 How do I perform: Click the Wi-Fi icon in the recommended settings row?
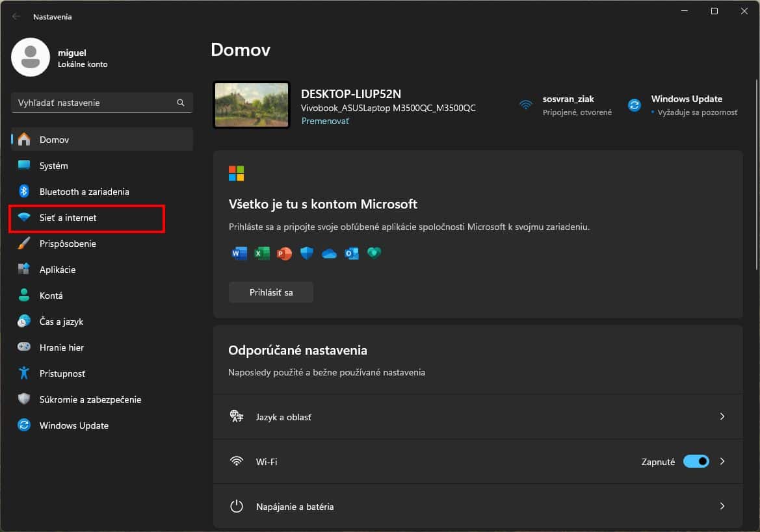pos(237,461)
